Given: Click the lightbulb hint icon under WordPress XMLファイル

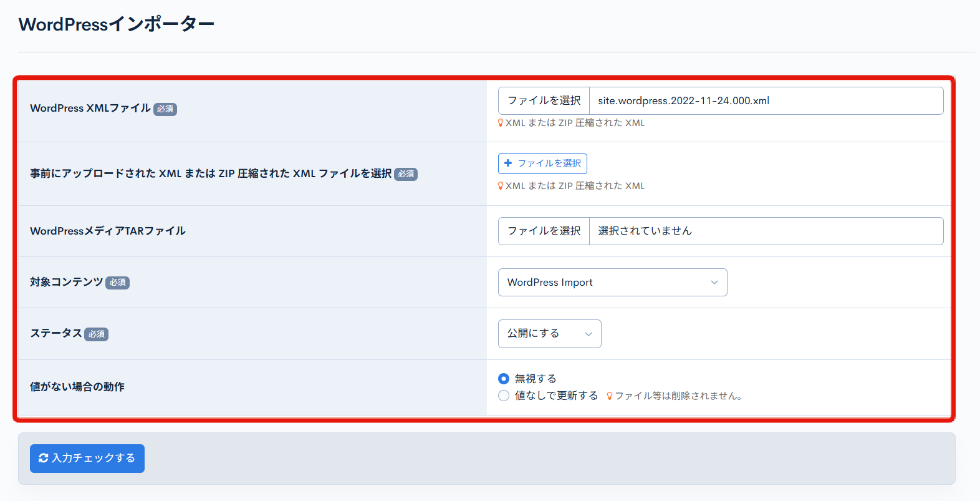Looking at the screenshot, I should coord(501,123).
